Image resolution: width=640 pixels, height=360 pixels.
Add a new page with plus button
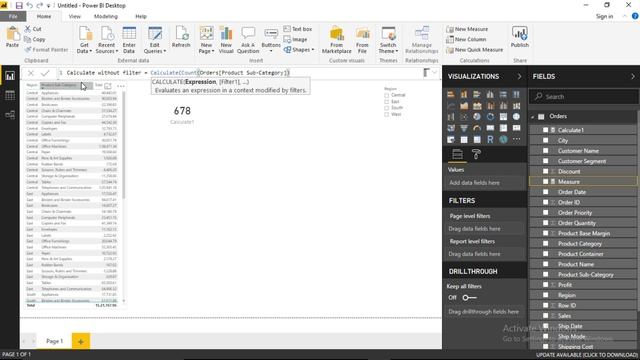[81, 341]
